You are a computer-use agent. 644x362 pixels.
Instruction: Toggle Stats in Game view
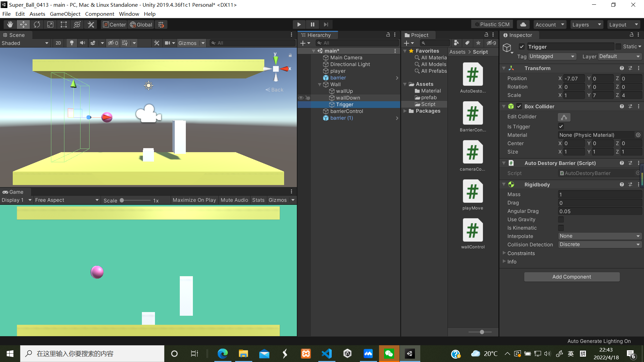coord(258,200)
